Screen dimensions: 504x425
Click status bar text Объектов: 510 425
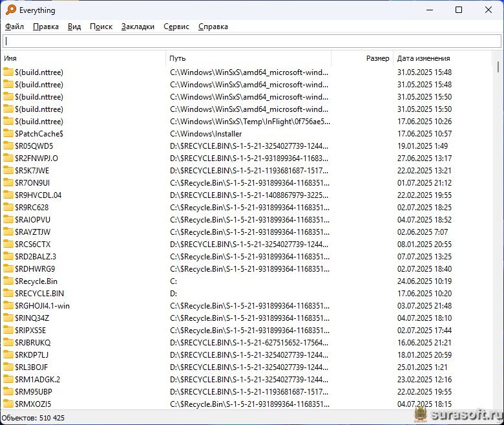click(33, 418)
